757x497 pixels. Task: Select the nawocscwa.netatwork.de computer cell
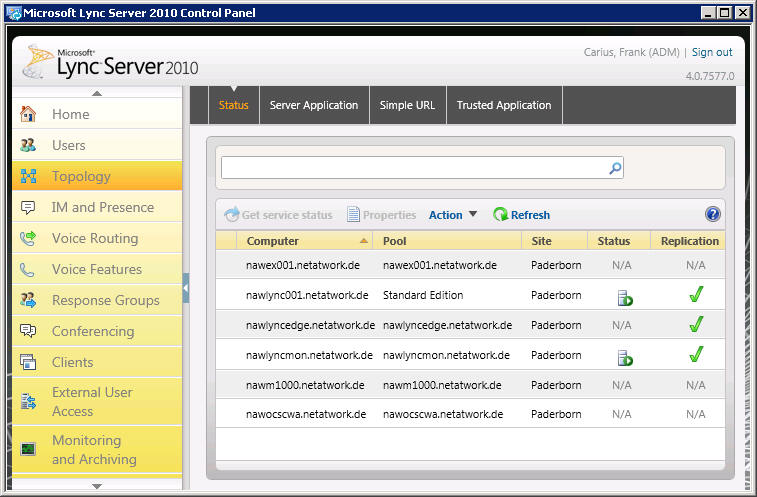[x=306, y=414]
